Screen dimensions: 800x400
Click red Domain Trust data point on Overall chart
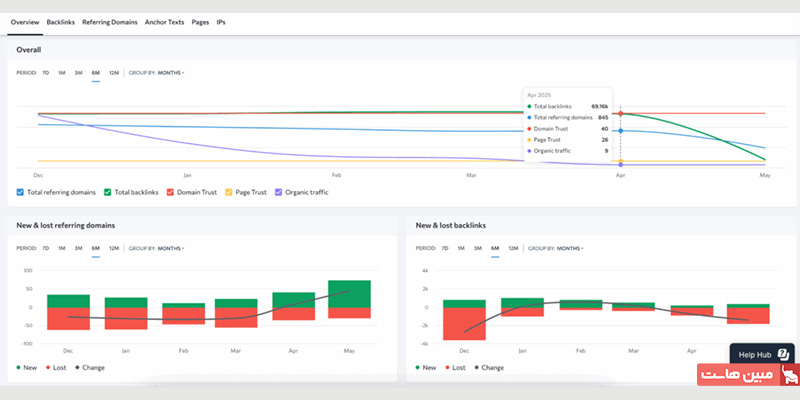[x=620, y=113]
